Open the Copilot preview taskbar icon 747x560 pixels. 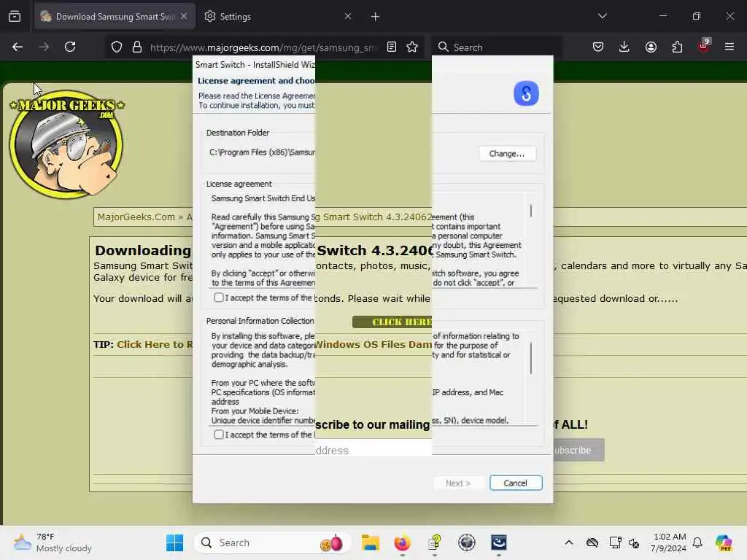coord(724,542)
